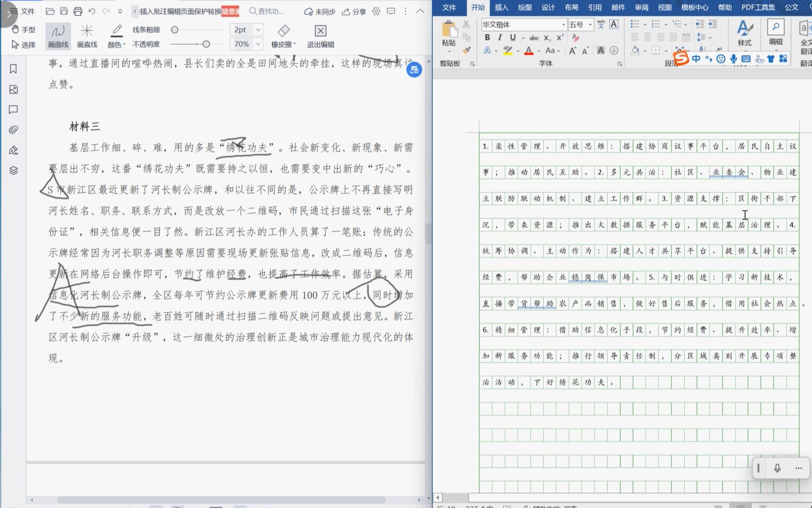Open WPS settings gear icon
Screen dimensions: 812x508
376,11
